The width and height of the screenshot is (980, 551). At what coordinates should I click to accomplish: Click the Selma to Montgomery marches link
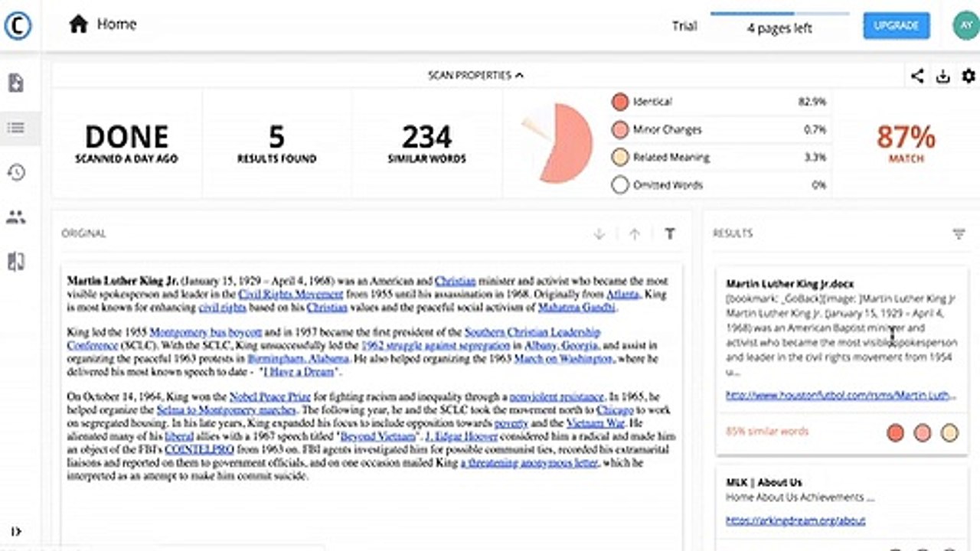click(226, 410)
